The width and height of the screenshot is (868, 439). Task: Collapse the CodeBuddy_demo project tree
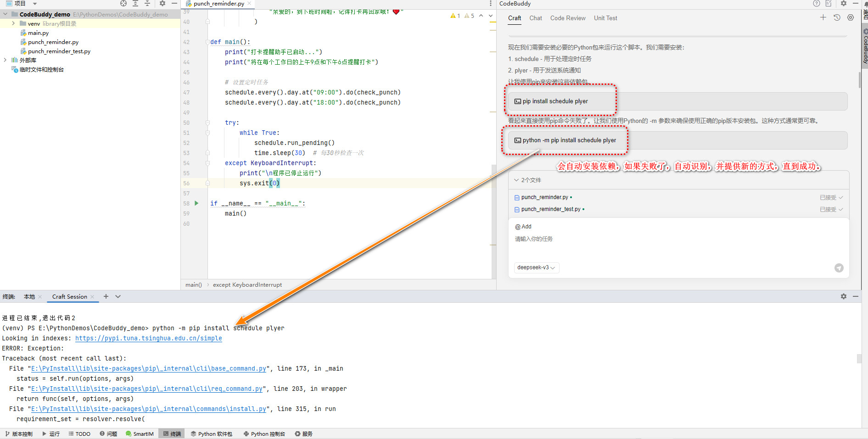tap(5, 14)
